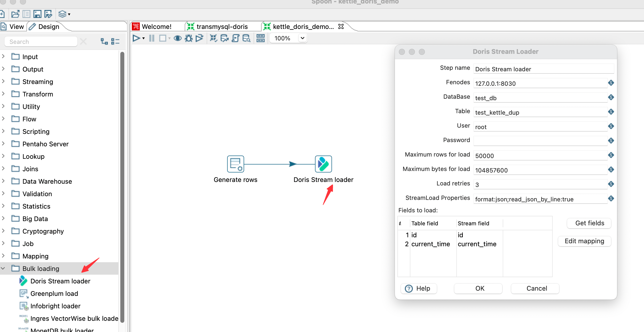Click the Doris Stream loader canvas step
The height and width of the screenshot is (332, 644).
tap(323, 164)
